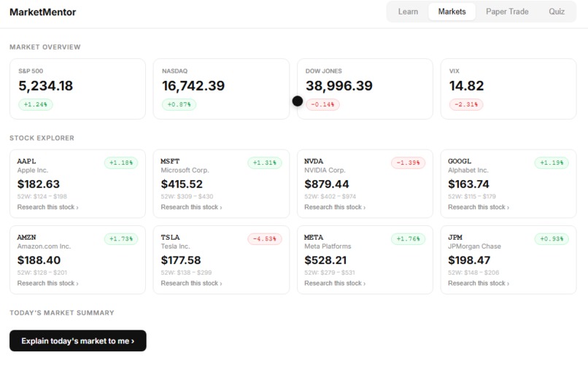Select the NASDAQ index card
Screen dimensions: 588x374
(x=221, y=89)
